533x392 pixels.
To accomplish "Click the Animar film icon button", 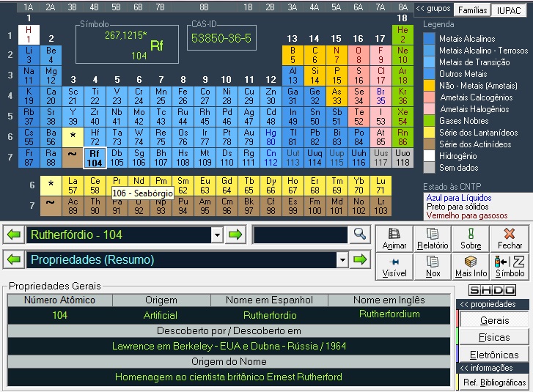I will 394,238.
